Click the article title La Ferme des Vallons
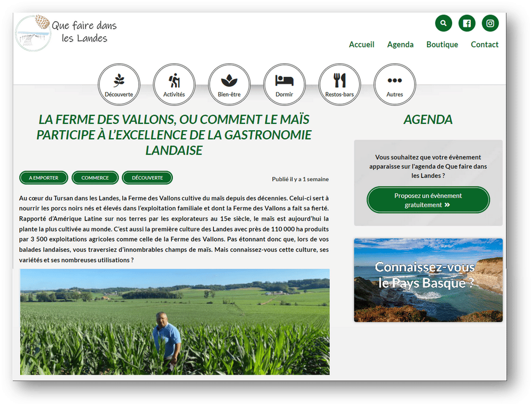 (174, 135)
